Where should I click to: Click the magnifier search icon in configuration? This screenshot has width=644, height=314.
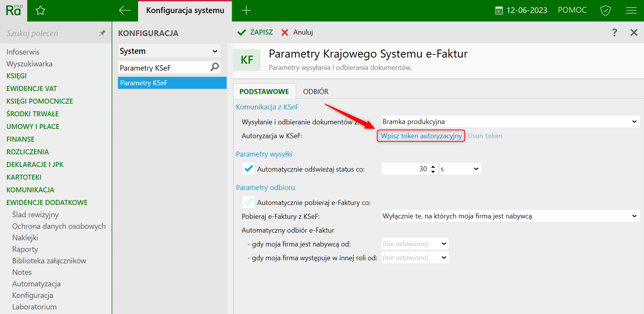pyautogui.click(x=215, y=67)
